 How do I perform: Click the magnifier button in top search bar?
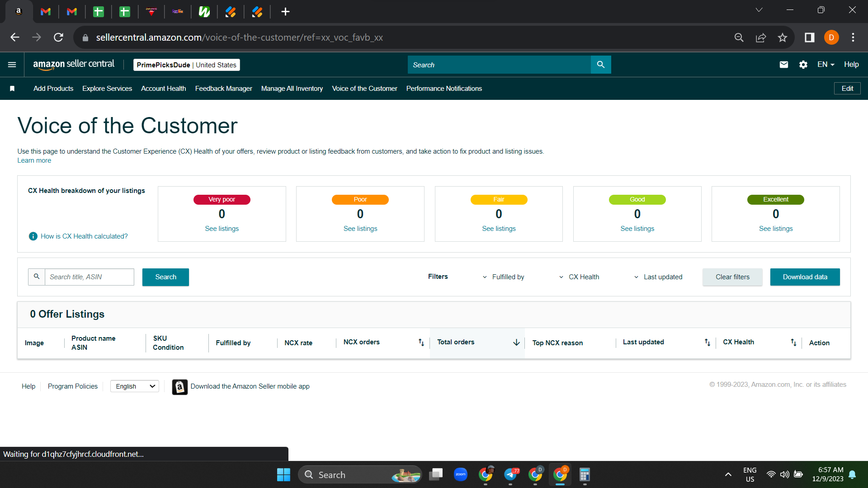click(601, 65)
